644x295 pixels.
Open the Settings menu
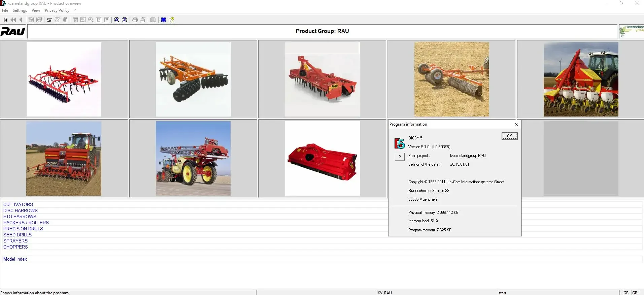click(x=20, y=10)
